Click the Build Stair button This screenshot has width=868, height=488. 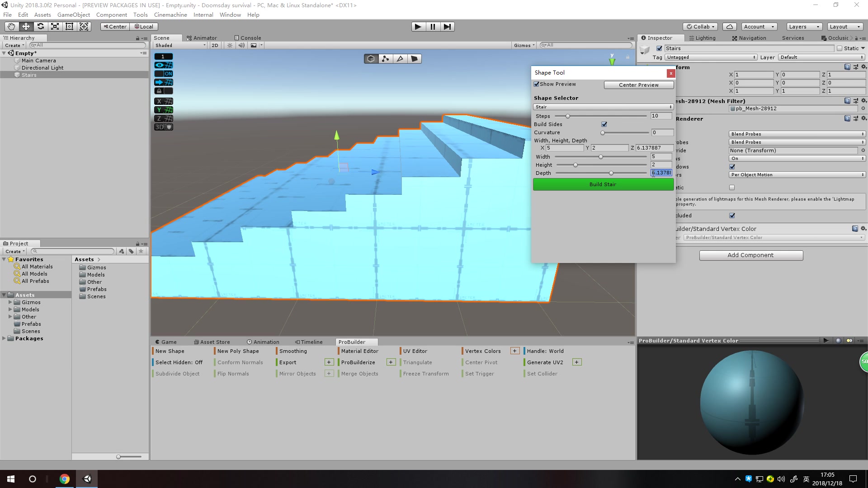pos(603,184)
